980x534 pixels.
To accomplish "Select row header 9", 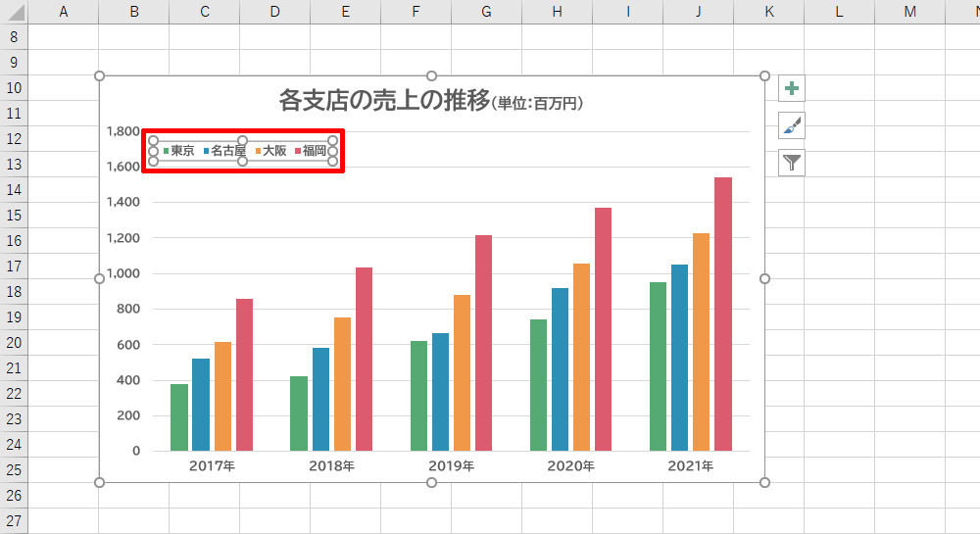I will pyautogui.click(x=14, y=63).
